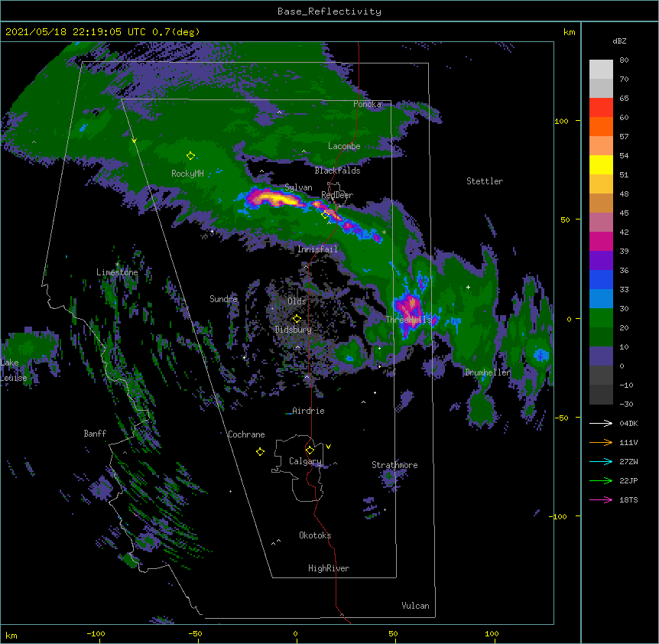Click the Didsbury label on map

294,330
